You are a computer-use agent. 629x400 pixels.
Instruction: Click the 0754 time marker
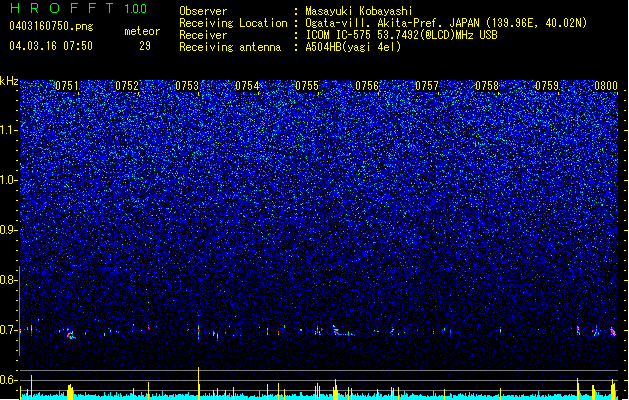coord(247,86)
